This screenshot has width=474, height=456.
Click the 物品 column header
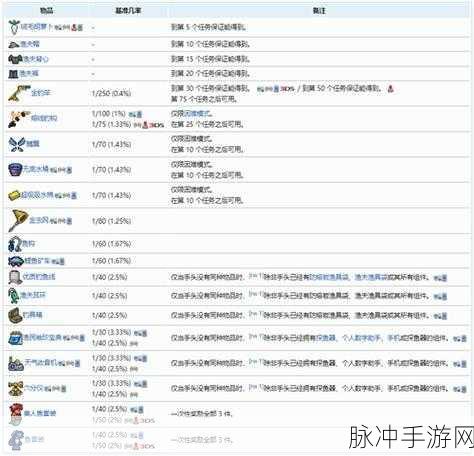tap(47, 11)
